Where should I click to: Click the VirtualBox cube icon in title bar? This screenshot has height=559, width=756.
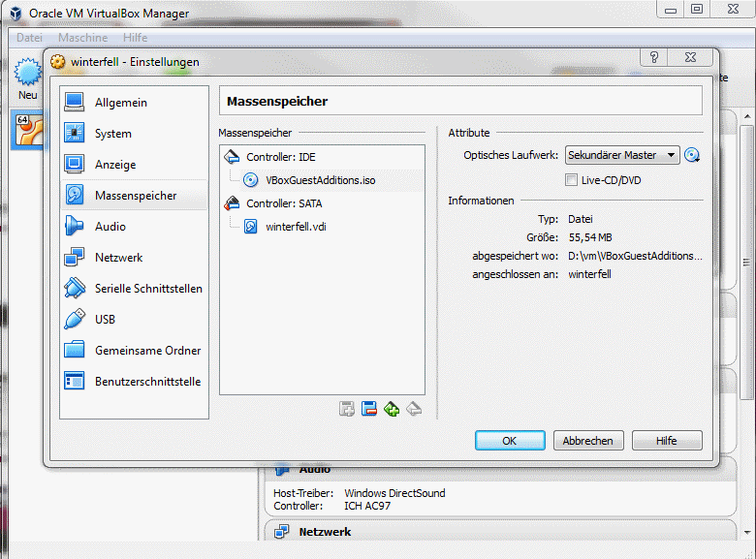16,13
